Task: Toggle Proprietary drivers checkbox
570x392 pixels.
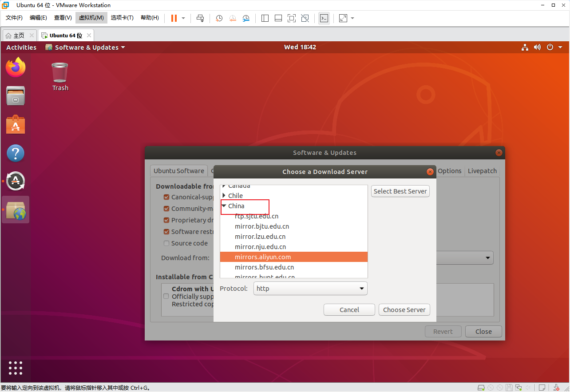Action: coord(166,220)
